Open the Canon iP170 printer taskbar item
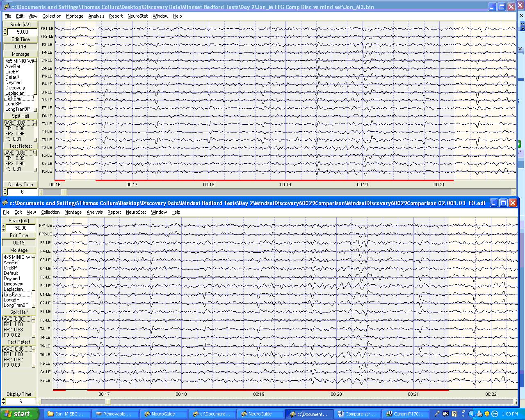The height and width of the screenshot is (420, 525). click(x=405, y=414)
